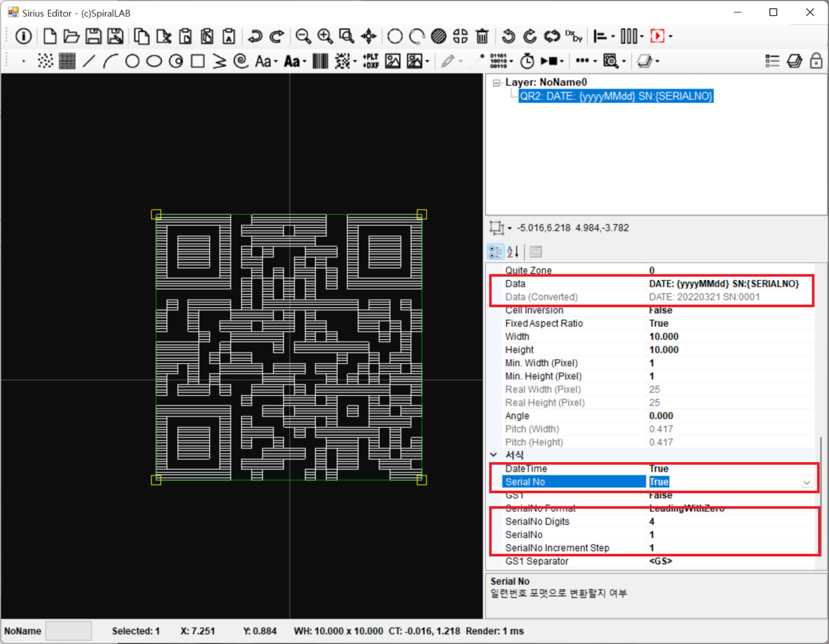Select the Ellipse drawing tool
Screen dimensions: 829x644
154,61
